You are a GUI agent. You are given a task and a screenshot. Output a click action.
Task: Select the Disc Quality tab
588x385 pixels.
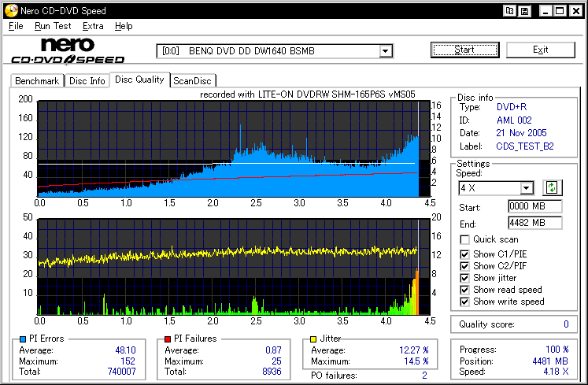139,80
